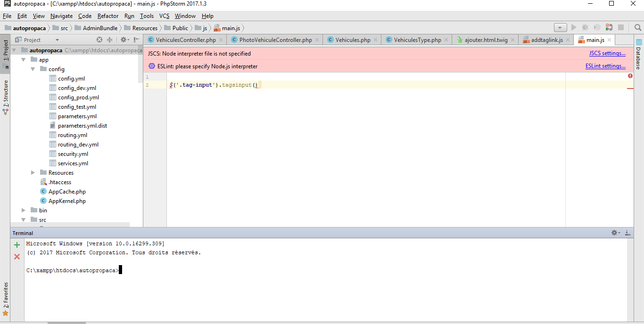Viewport: 644px width, 324px height.
Task: Open Terminal settings via its gear icon
Action: tap(614, 232)
